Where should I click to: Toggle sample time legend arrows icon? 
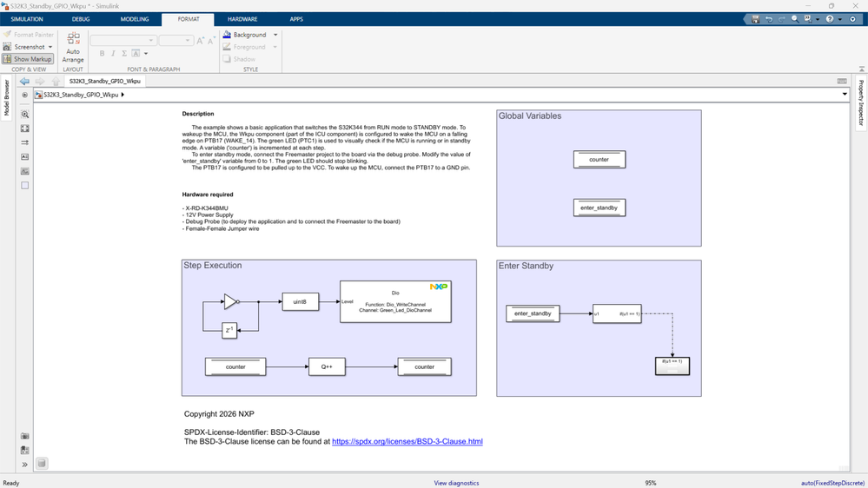[x=25, y=142]
